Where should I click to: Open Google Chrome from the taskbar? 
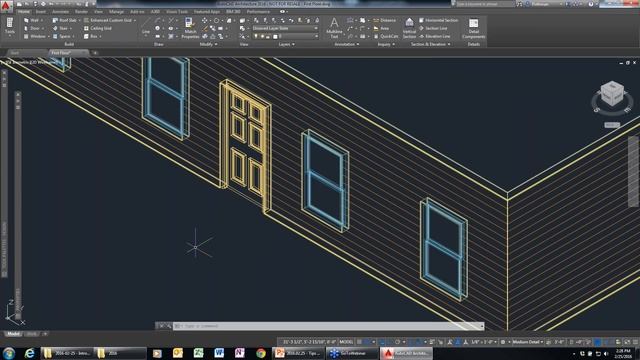coord(260,353)
